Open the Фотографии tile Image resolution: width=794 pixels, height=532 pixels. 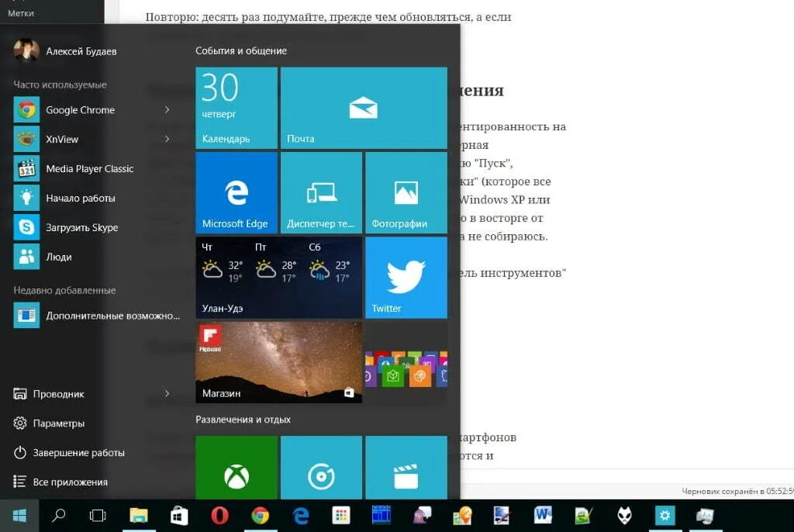coord(406,192)
